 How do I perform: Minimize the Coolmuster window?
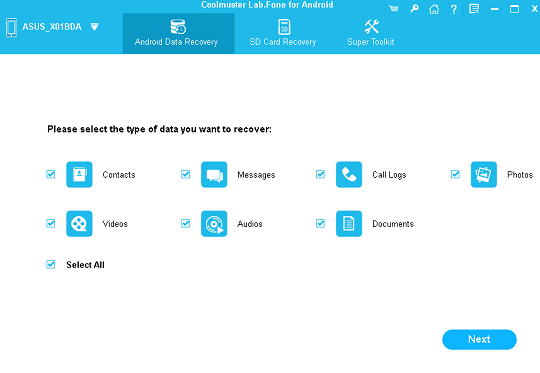tap(495, 9)
